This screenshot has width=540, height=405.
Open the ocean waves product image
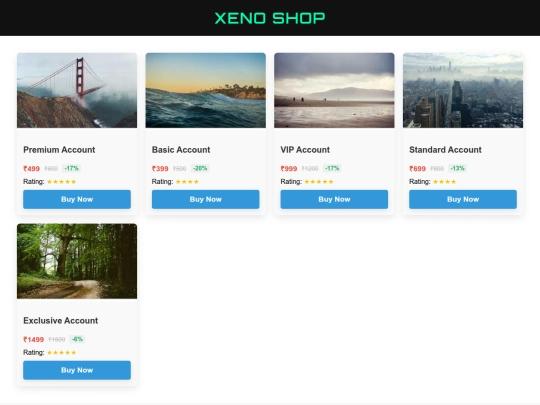[206, 90]
